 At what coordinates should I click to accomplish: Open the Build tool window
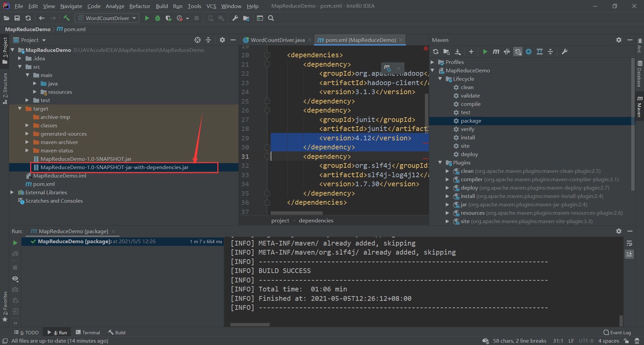click(117, 332)
